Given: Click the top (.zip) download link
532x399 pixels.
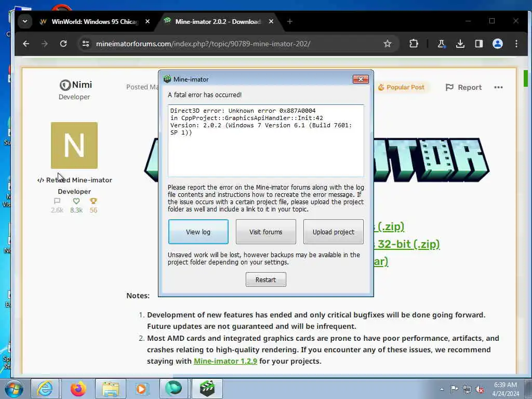Looking at the screenshot, I should 389,227.
